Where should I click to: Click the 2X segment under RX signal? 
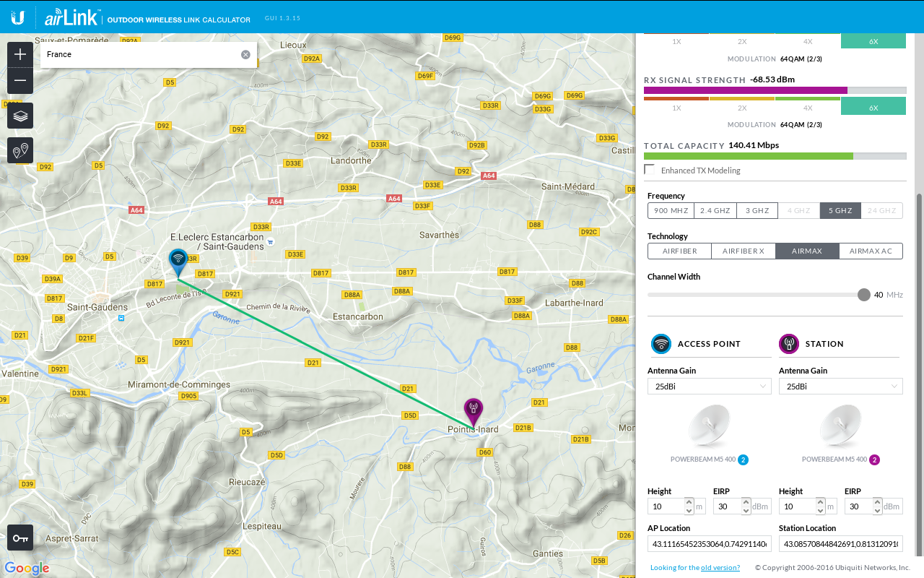coord(742,108)
